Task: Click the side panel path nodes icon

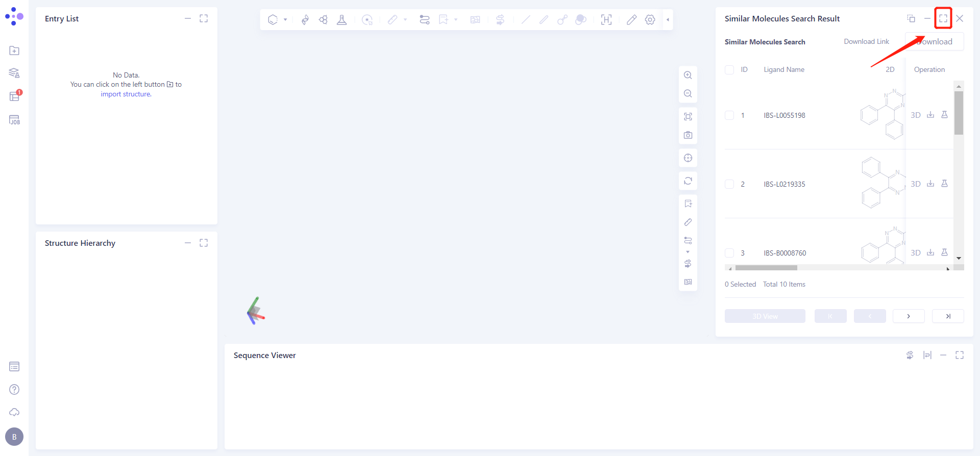Action: point(688,241)
